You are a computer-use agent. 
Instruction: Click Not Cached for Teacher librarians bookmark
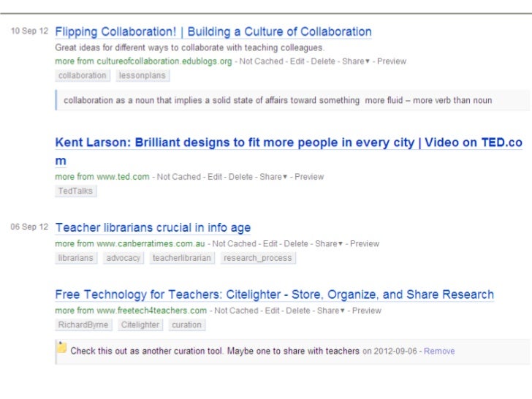234,243
